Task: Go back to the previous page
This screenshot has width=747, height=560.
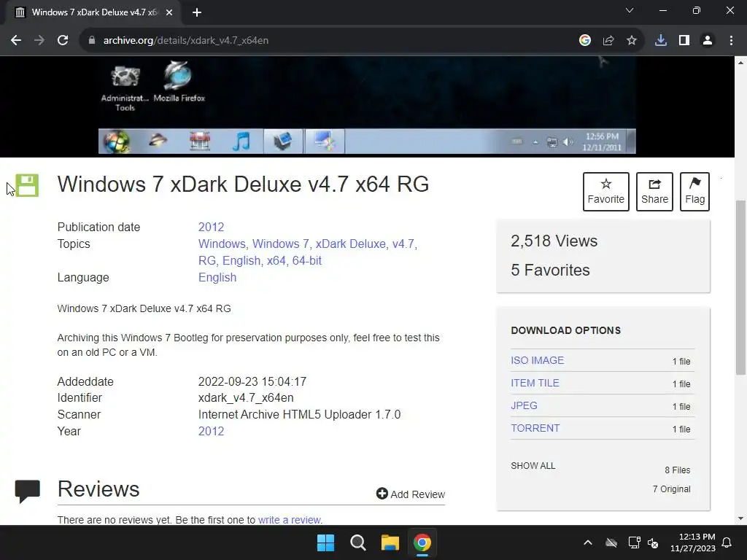Action: point(16,41)
